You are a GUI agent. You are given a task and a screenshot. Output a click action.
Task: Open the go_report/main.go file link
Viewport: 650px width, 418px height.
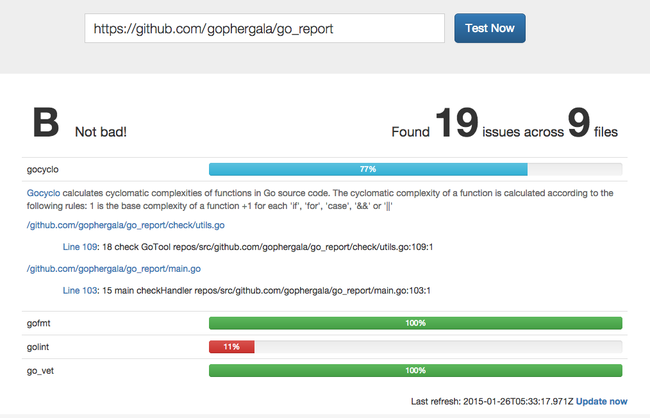click(x=114, y=269)
